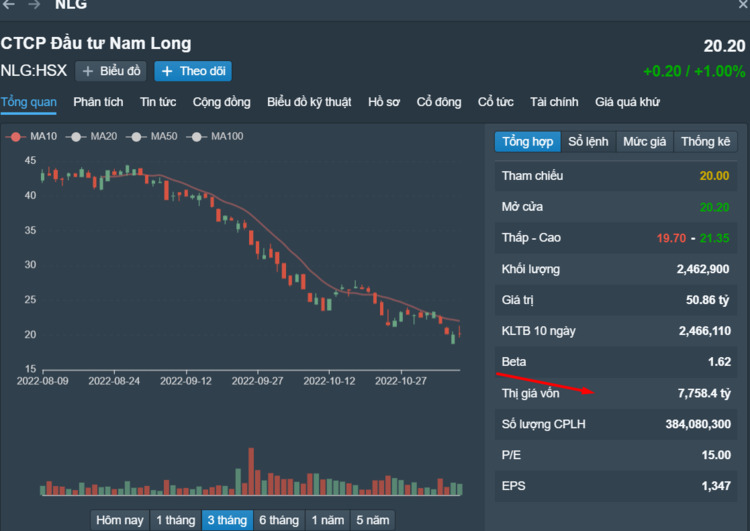The height and width of the screenshot is (531, 750).
Task: Set chart range to 5 năm
Action: [x=373, y=520]
